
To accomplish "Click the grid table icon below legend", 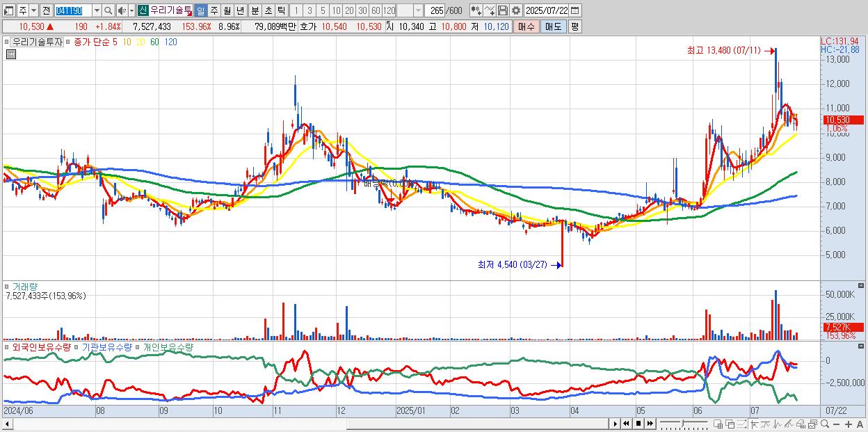I will (10, 53).
